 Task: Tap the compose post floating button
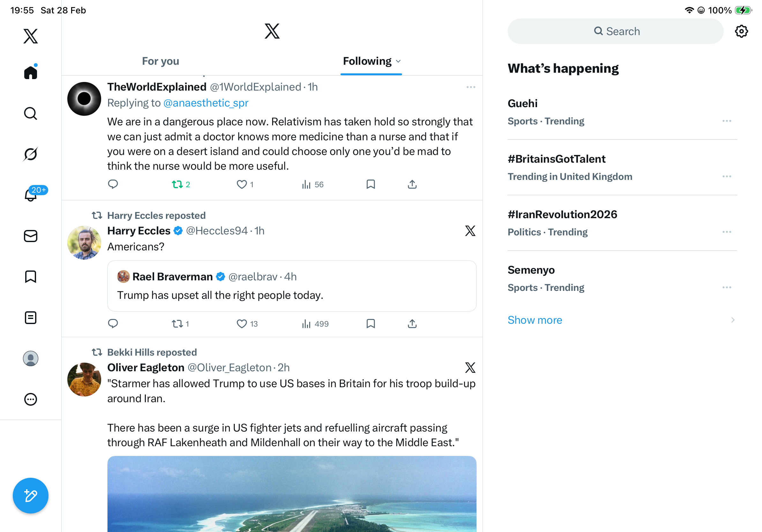pyautogui.click(x=31, y=496)
